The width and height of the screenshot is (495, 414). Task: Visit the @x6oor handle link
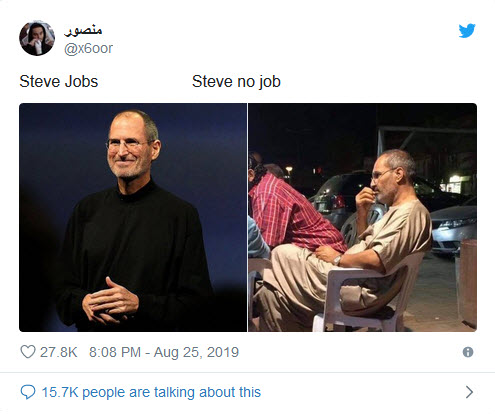coord(88,49)
